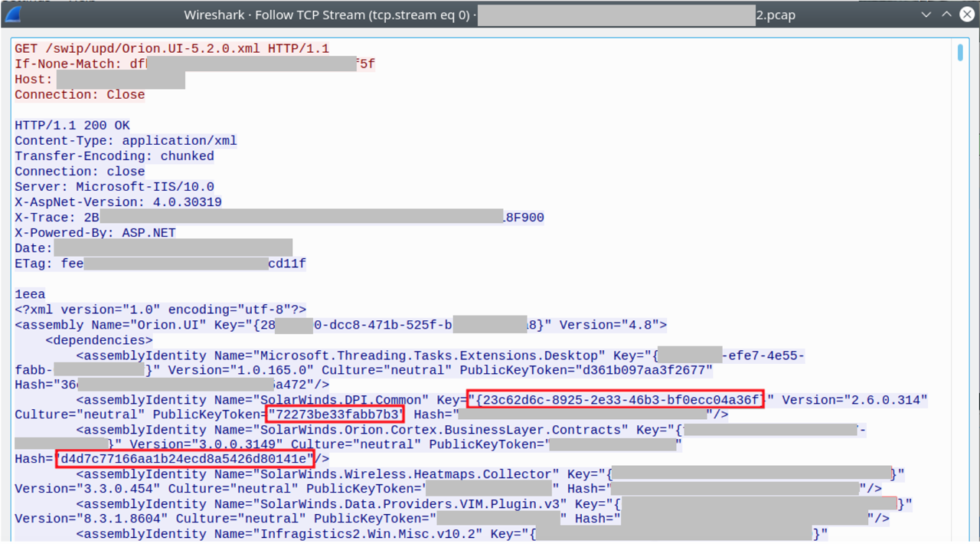This screenshot has height=544, width=980.
Task: Click the Version="8.3.1.8604" value
Action: pyautogui.click(x=88, y=519)
